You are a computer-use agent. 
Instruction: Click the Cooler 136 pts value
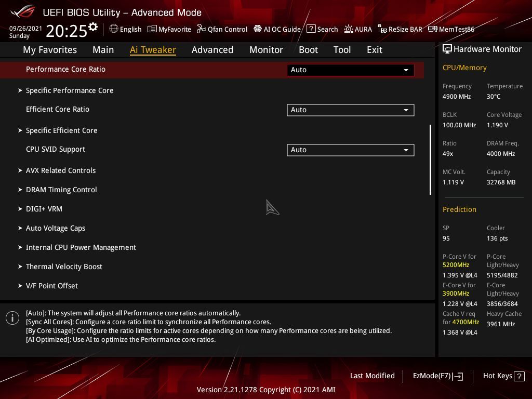click(497, 238)
